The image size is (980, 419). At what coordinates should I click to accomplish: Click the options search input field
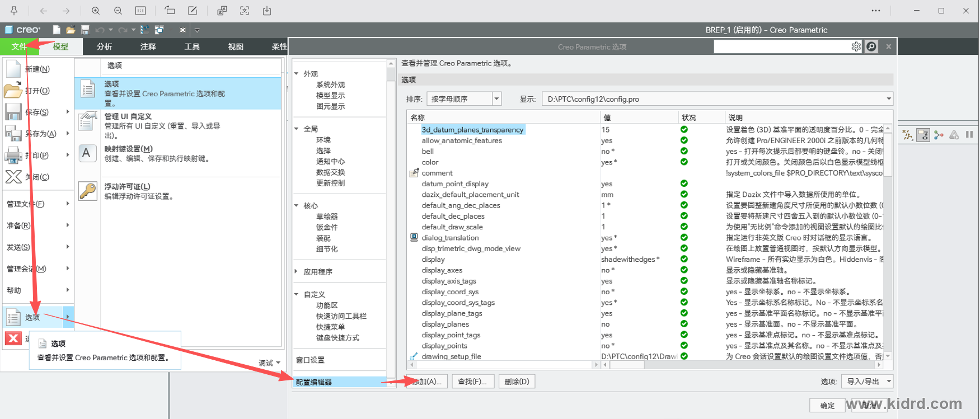(x=782, y=46)
